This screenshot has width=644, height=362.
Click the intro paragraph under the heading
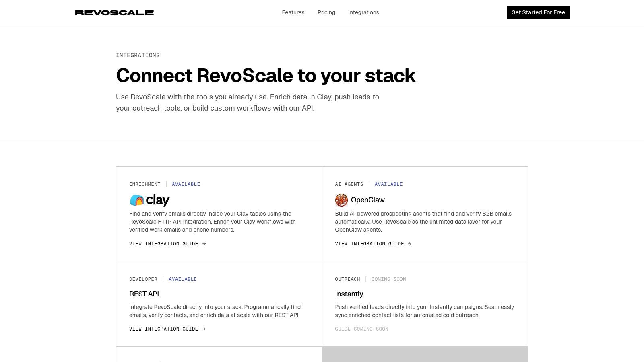click(248, 103)
